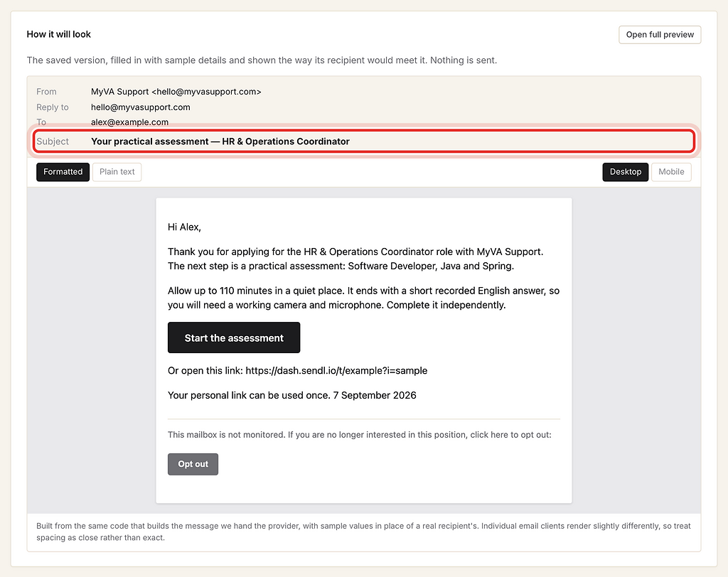Switch to Plain text view
The width and height of the screenshot is (728, 577).
(x=117, y=172)
